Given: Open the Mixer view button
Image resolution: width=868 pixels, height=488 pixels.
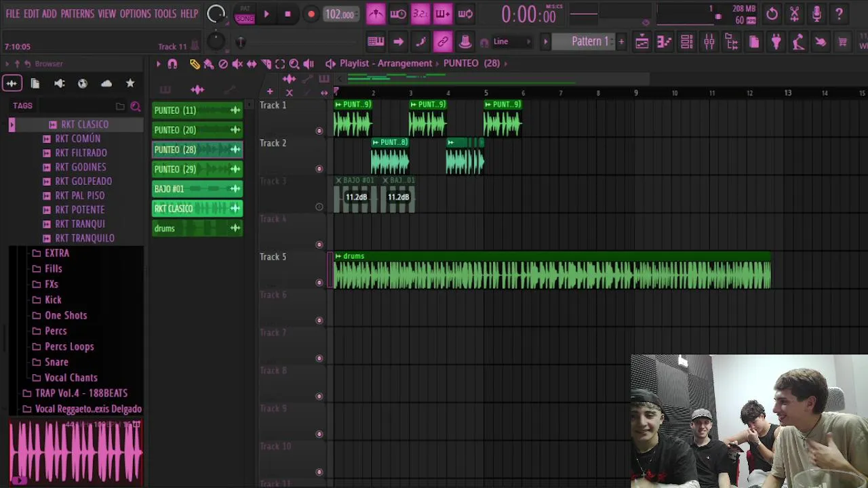Looking at the screenshot, I should click(709, 42).
